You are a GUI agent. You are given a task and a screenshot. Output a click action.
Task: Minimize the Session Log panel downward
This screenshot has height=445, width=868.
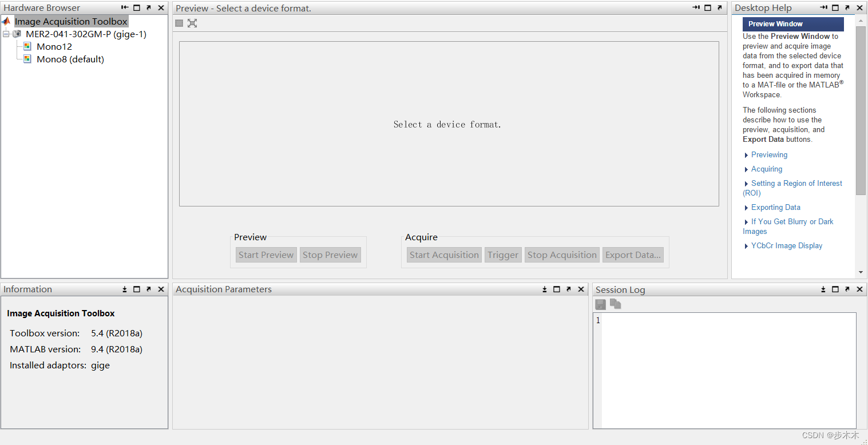pyautogui.click(x=823, y=289)
